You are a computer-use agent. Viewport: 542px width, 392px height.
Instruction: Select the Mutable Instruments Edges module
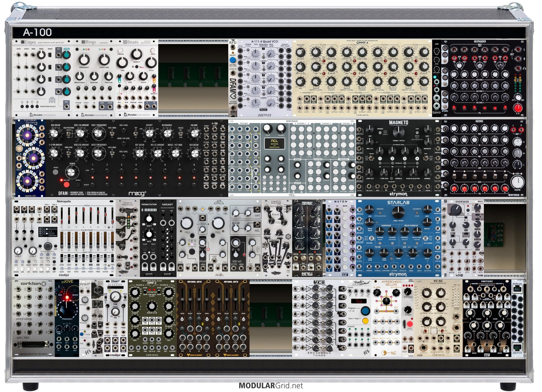43,78
